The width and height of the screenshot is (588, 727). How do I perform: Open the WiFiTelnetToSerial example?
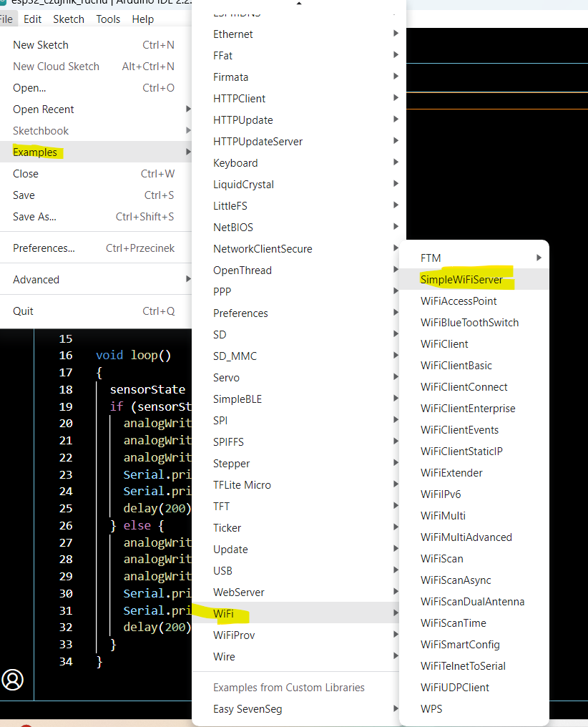tap(474, 665)
